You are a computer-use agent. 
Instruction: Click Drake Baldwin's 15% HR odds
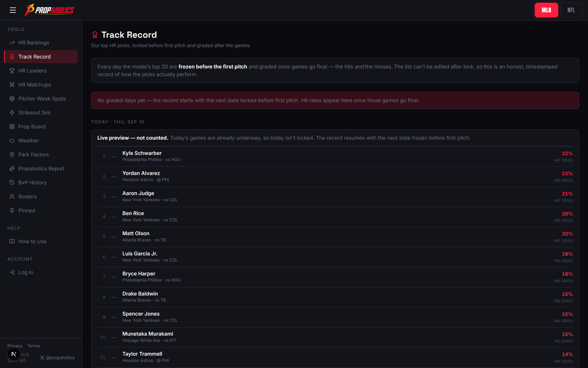point(567,294)
